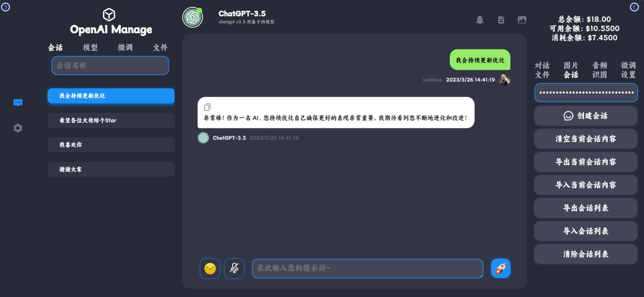Collapse left panel with top-left arrow

click(5, 7)
